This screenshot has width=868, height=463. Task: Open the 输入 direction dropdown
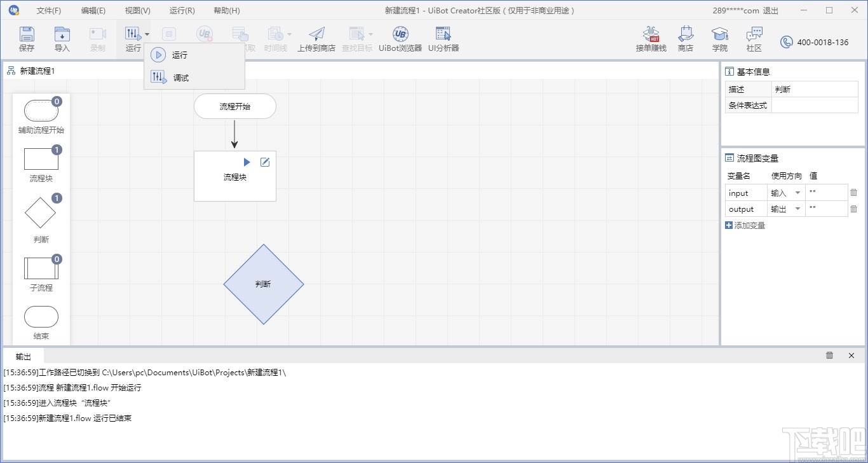point(786,193)
